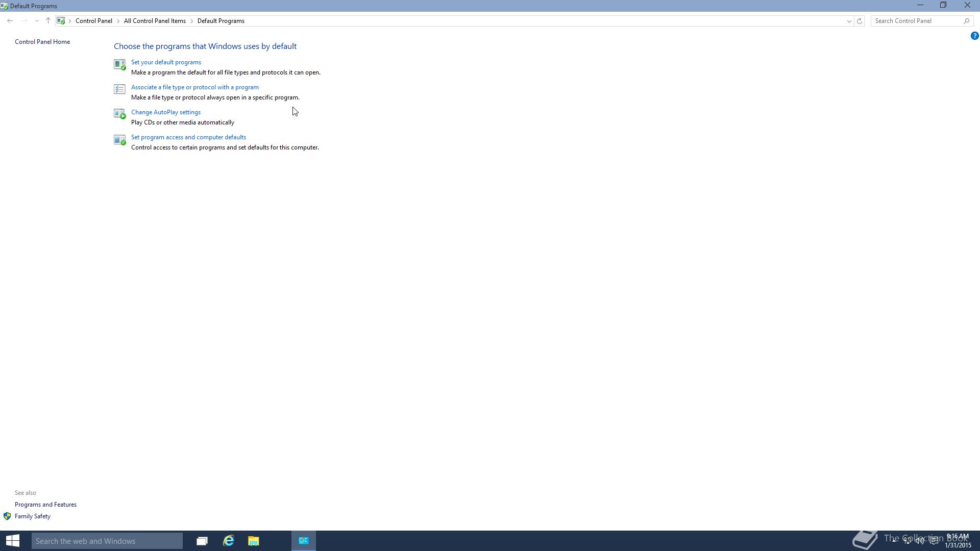Click the Default Programs title bar icon

(x=4, y=6)
